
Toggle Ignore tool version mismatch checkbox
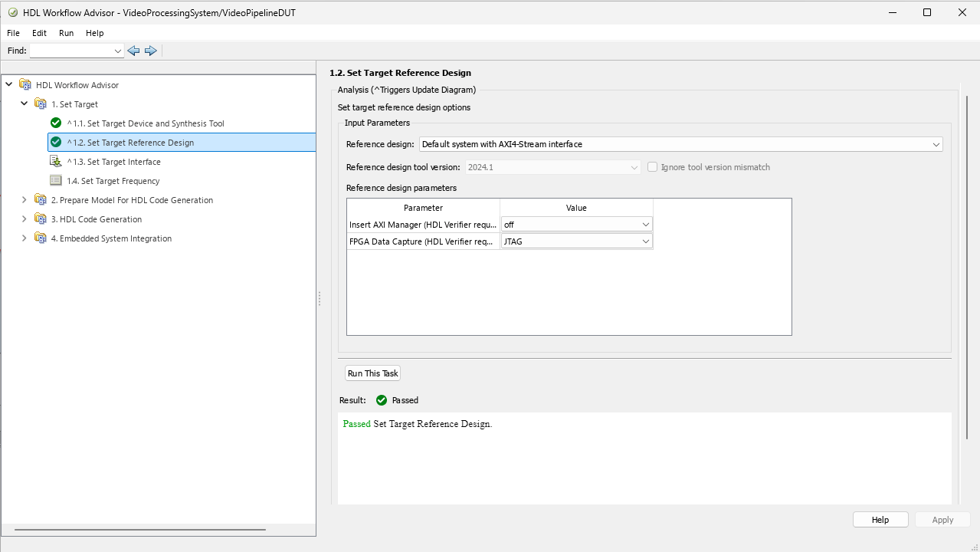(x=653, y=166)
